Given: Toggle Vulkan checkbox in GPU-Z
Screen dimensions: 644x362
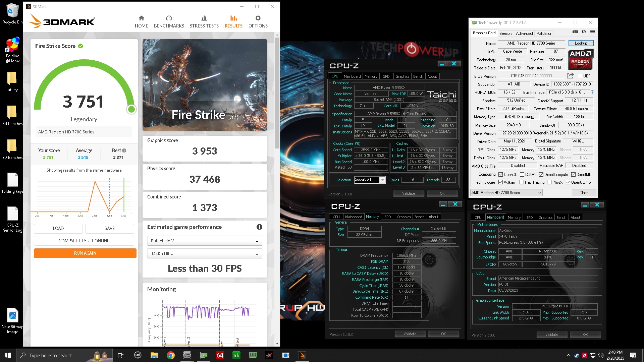Looking at the screenshot, I should click(500, 182).
